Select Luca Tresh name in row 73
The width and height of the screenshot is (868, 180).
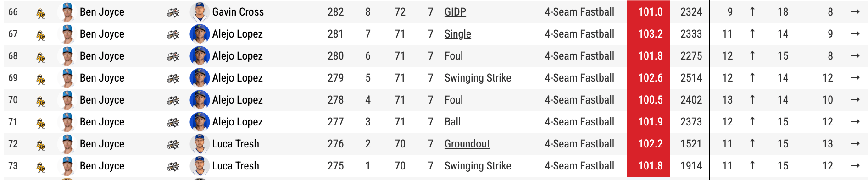(235, 166)
